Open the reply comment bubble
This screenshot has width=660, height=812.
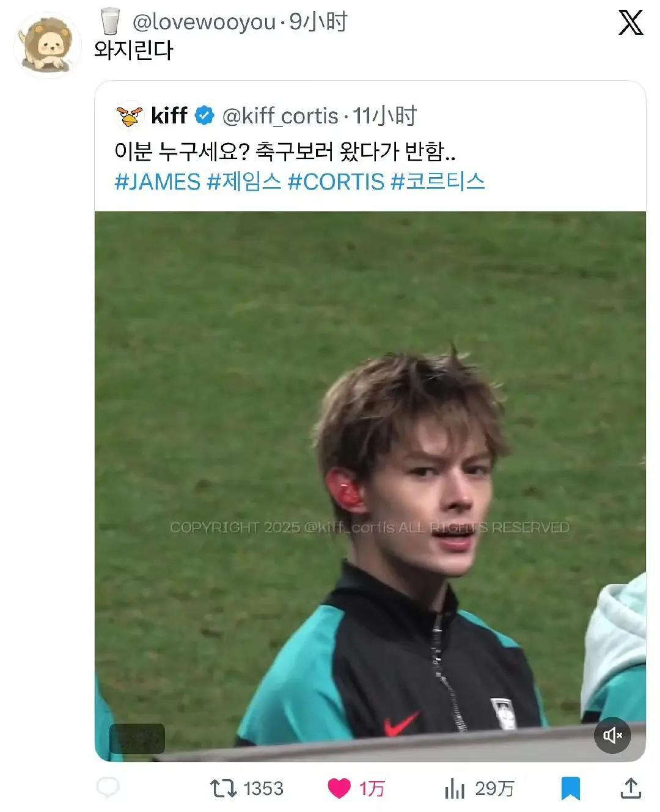click(x=108, y=788)
